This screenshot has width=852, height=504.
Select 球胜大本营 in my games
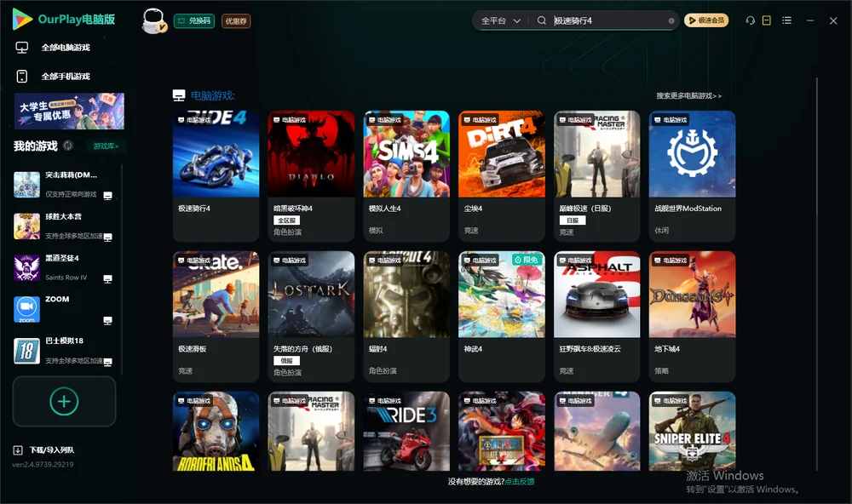[x=63, y=226]
